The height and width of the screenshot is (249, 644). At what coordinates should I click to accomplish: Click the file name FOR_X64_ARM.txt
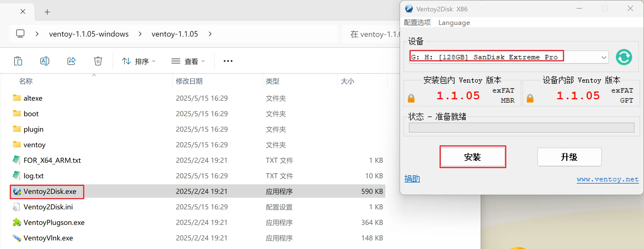point(52,160)
